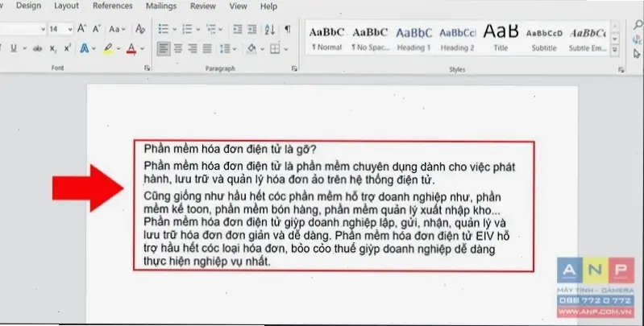The height and width of the screenshot is (326, 644).
Task: Open the View tab
Action: [239, 6]
